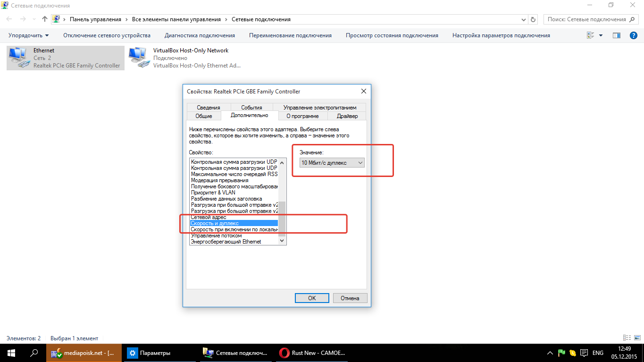Viewport: 644px width, 362px height.
Task: Click the taskbar search icon
Action: 34,353
